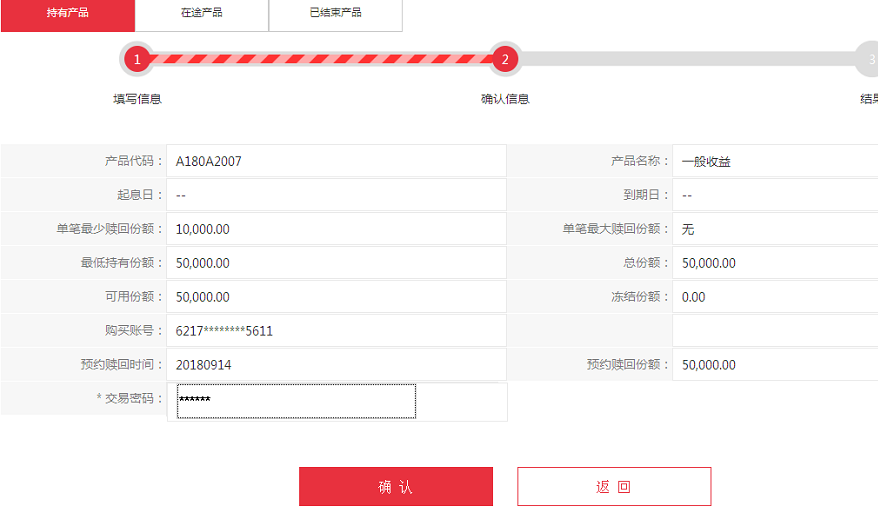Open the 已结束产品 tab
Image resolution: width=878 pixels, height=512 pixels.
(335, 15)
